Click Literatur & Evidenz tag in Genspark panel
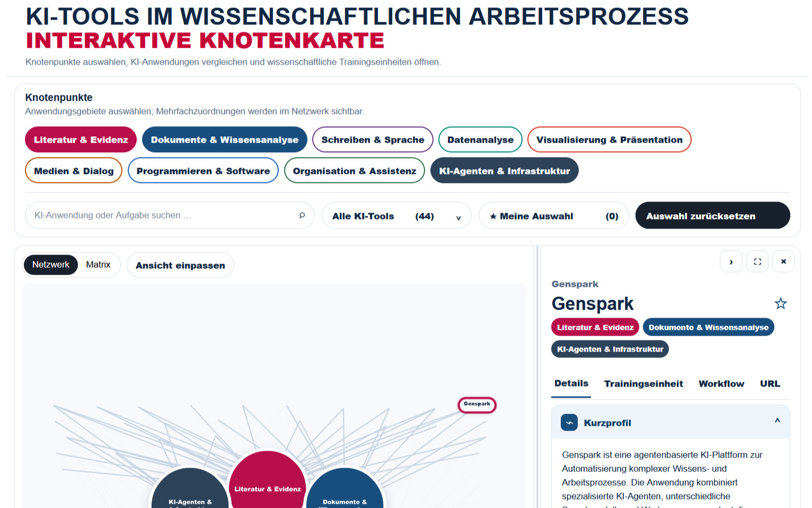 (x=595, y=327)
